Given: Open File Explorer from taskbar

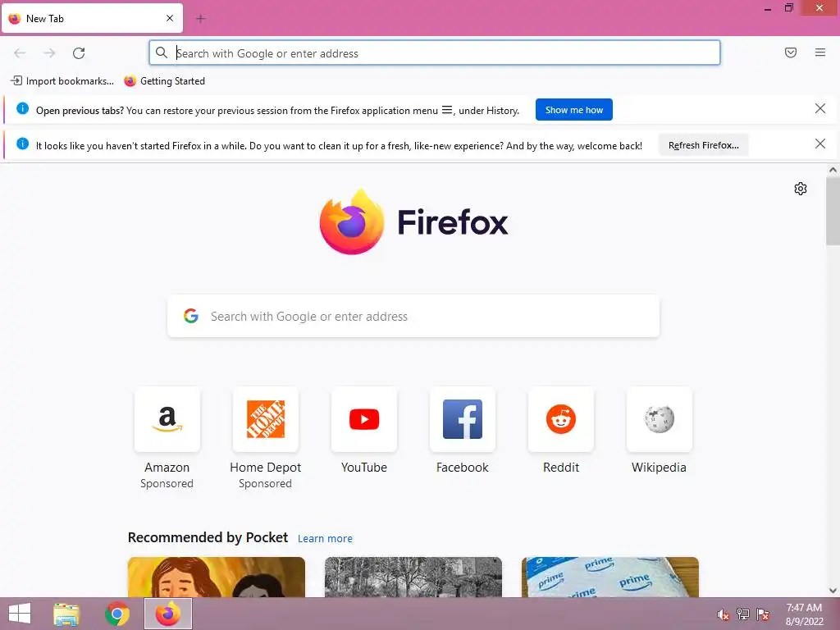Looking at the screenshot, I should click(x=66, y=614).
